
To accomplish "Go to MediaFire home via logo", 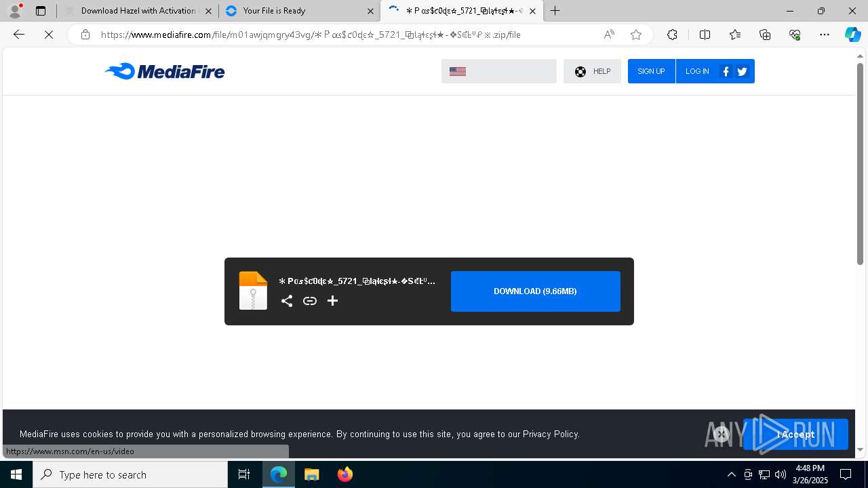I will [165, 71].
